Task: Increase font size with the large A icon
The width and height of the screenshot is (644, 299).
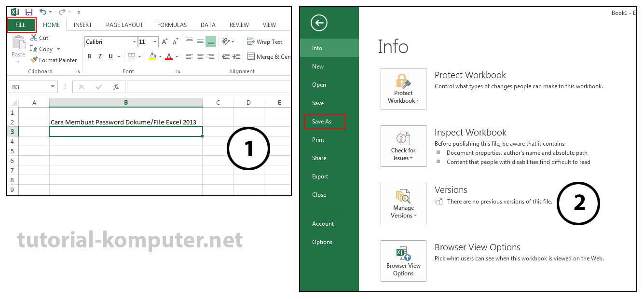Action: tap(165, 42)
